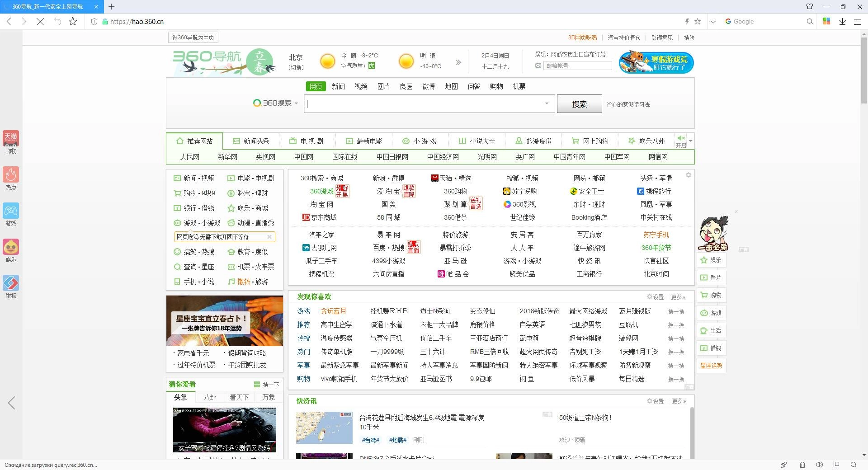Select the 视频 search tab

[x=361, y=86]
